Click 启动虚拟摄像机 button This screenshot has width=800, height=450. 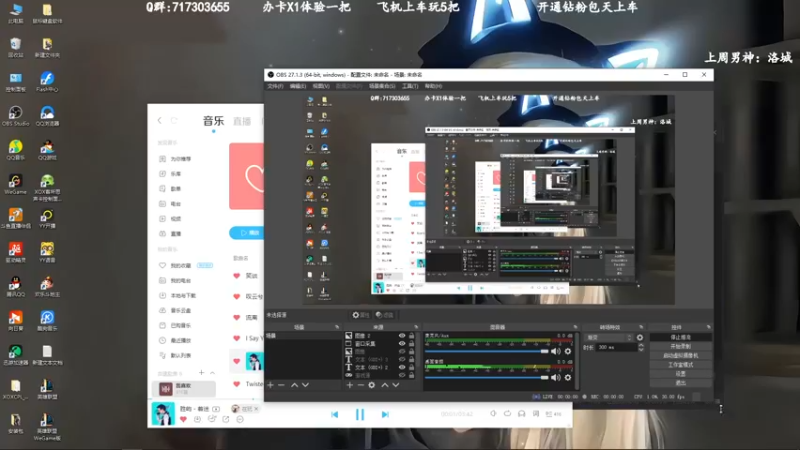tap(681, 356)
